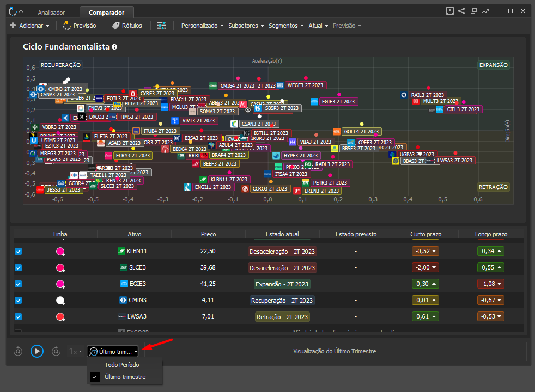The height and width of the screenshot is (392, 535).
Task: Uncheck the EGIE3 row checkbox
Action: click(19, 284)
